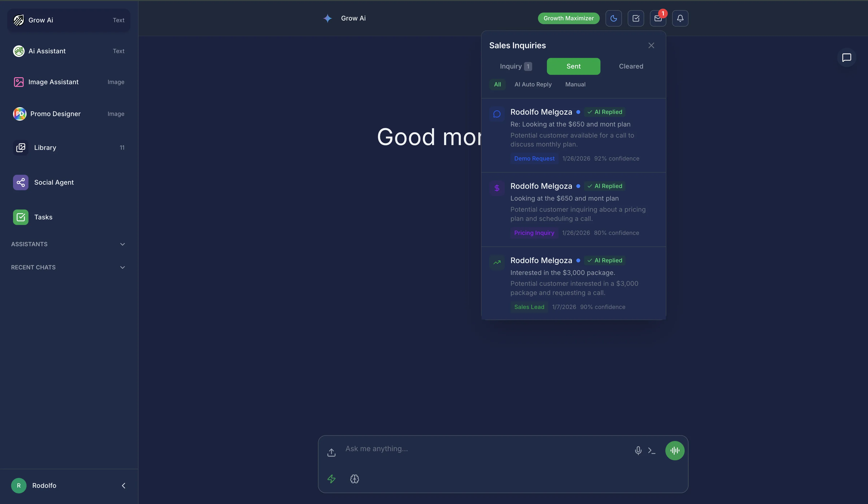
Task: Switch to the Cleared tab
Action: click(631, 66)
